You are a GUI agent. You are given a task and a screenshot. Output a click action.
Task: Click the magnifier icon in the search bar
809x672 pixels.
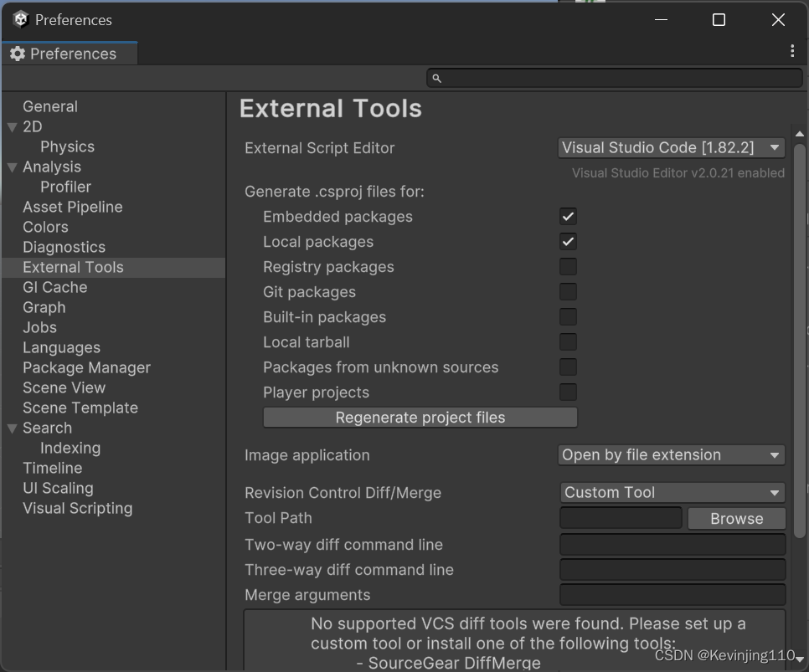(x=436, y=78)
